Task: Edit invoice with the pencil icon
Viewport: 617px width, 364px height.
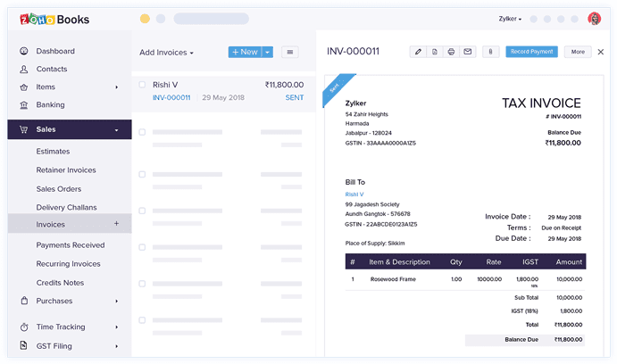Action: click(x=418, y=52)
